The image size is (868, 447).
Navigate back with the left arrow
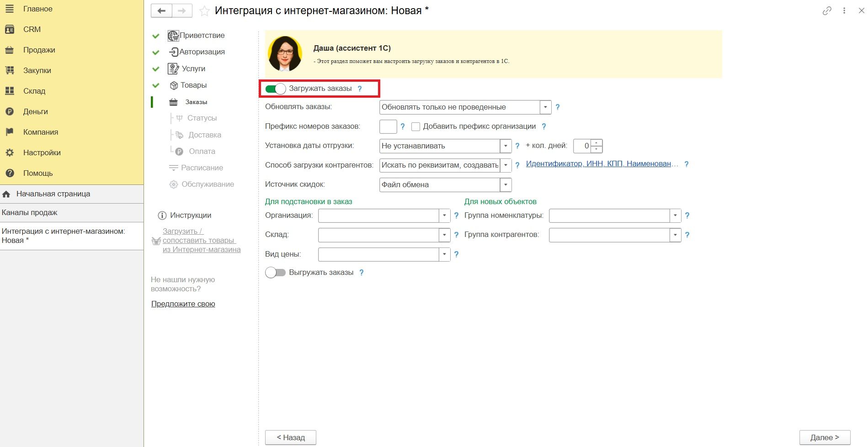[161, 11]
